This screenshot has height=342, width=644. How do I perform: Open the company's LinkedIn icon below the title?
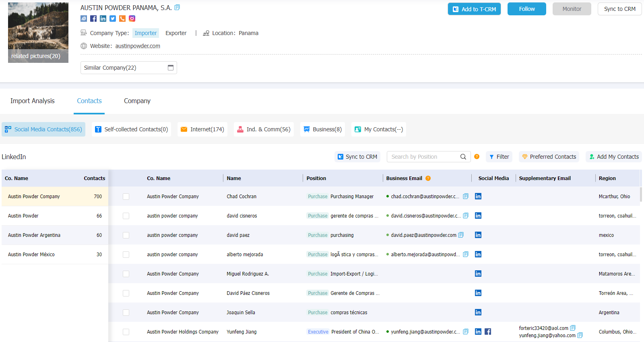pyautogui.click(x=103, y=19)
